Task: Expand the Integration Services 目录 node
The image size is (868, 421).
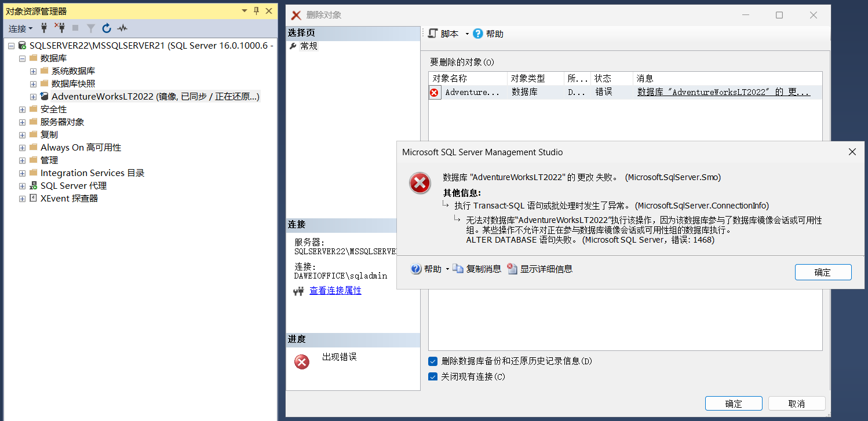Action: 22,173
